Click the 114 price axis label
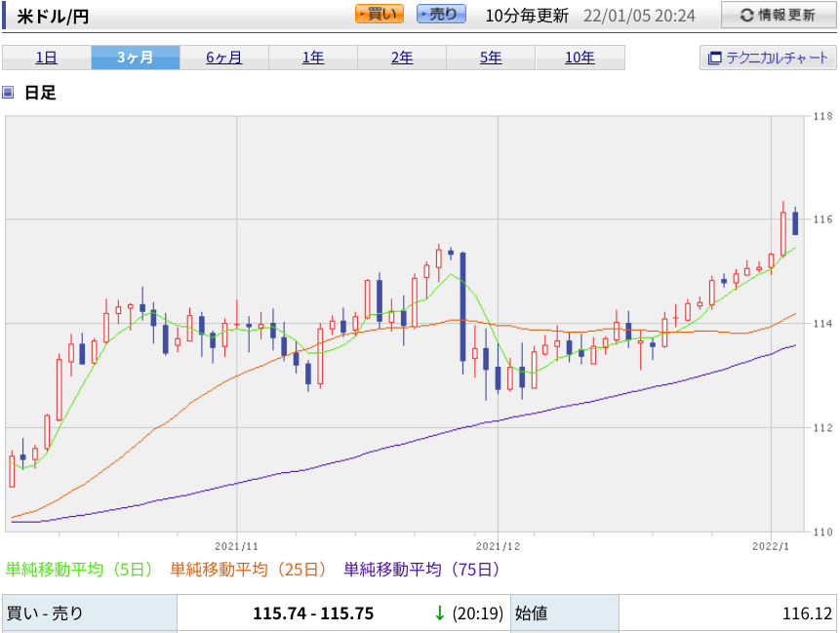This screenshot has height=633, width=840. [822, 324]
